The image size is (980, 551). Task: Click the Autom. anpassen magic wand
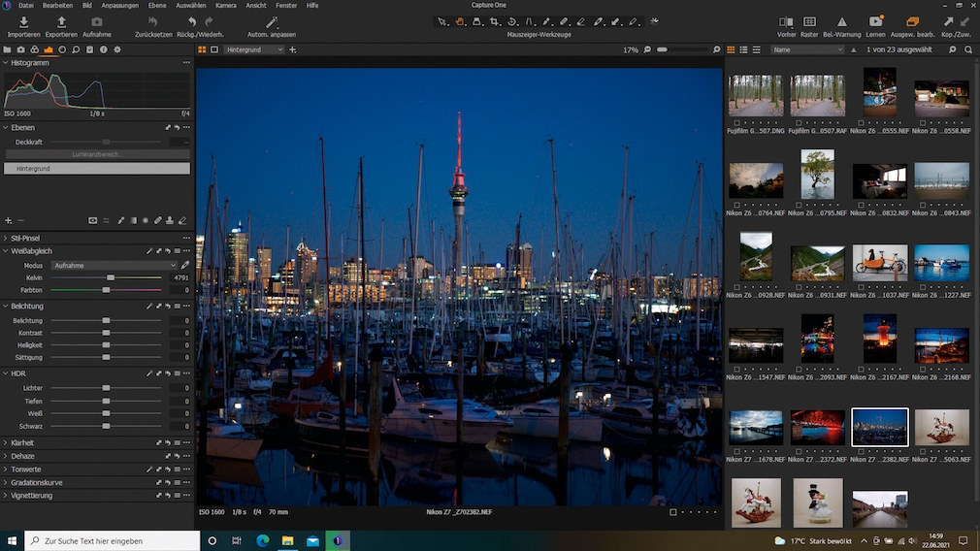[272, 22]
